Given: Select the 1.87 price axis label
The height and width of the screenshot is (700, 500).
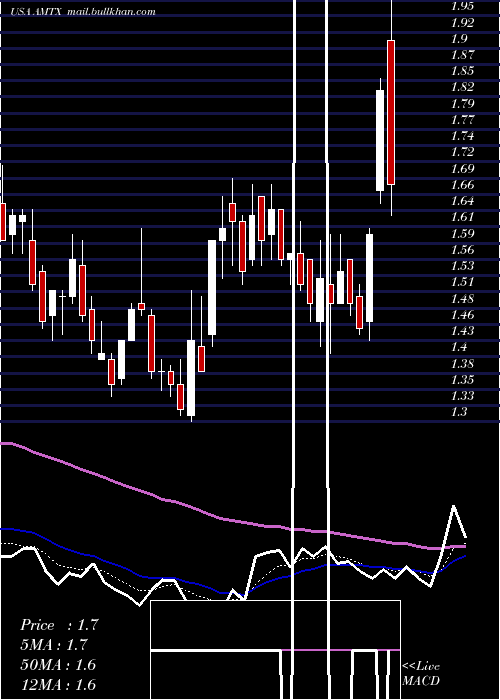Looking at the screenshot, I should pyautogui.click(x=462, y=55).
